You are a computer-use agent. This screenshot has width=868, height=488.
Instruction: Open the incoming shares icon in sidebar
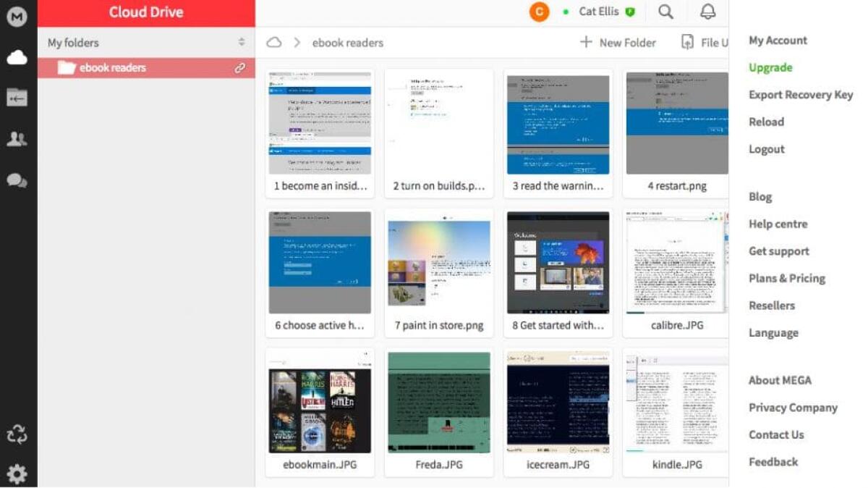17,96
